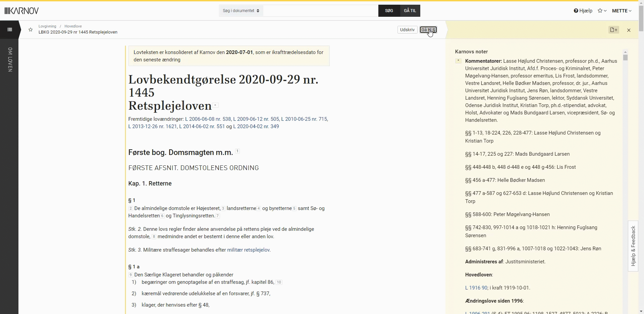
Task: Open the Hjælp help icon
Action: click(x=583, y=11)
